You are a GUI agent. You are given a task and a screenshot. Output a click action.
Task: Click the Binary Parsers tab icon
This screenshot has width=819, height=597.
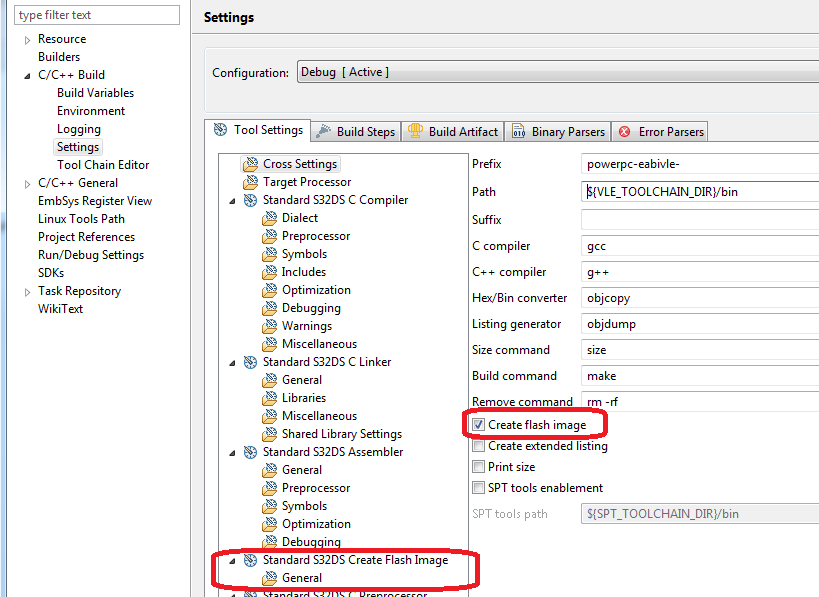(518, 131)
